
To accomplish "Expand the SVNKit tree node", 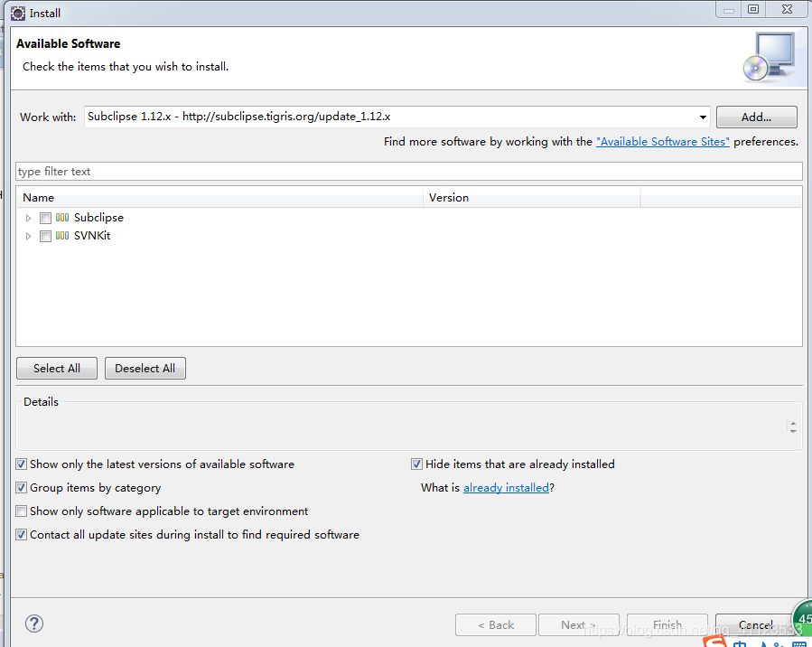I will tap(29, 236).
